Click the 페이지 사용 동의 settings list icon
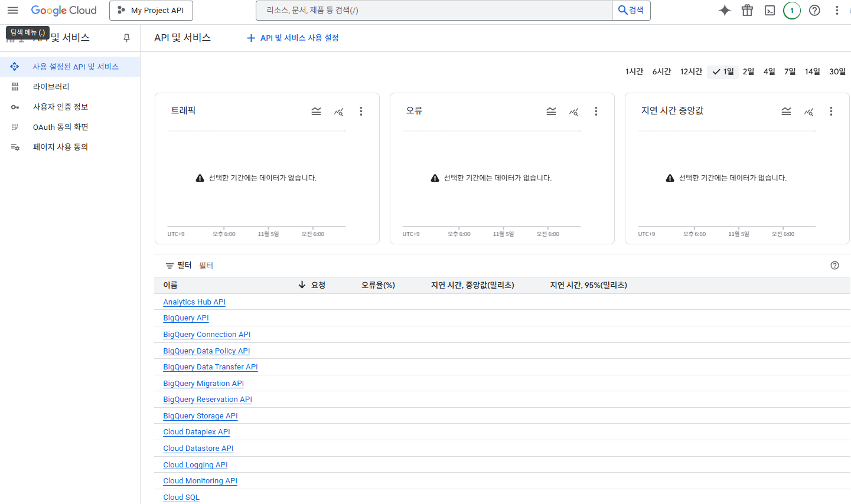851x504 pixels. (x=15, y=147)
